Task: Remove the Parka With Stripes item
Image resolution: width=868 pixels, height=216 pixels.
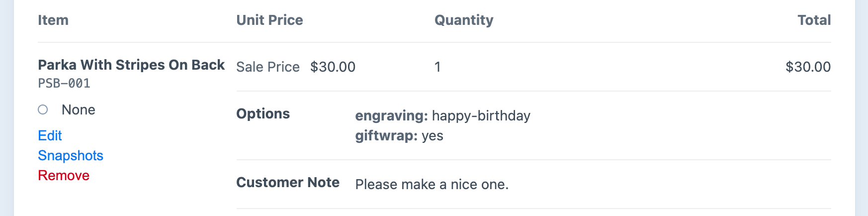Action: [x=64, y=176]
